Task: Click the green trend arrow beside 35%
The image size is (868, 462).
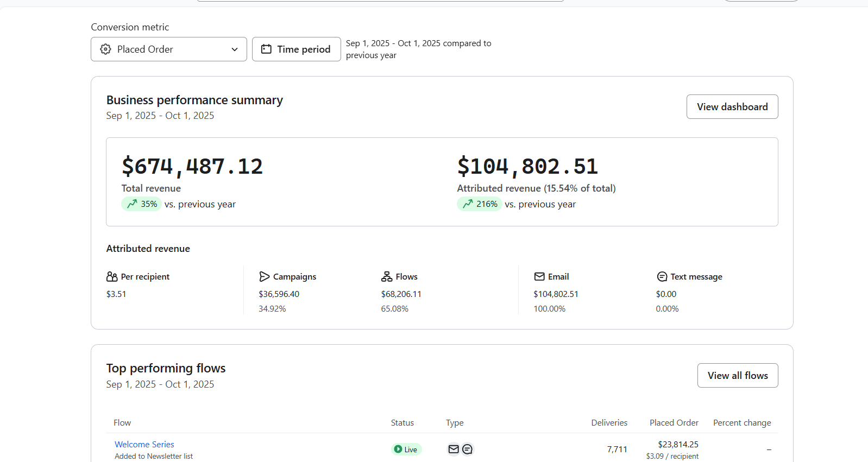Action: [132, 204]
